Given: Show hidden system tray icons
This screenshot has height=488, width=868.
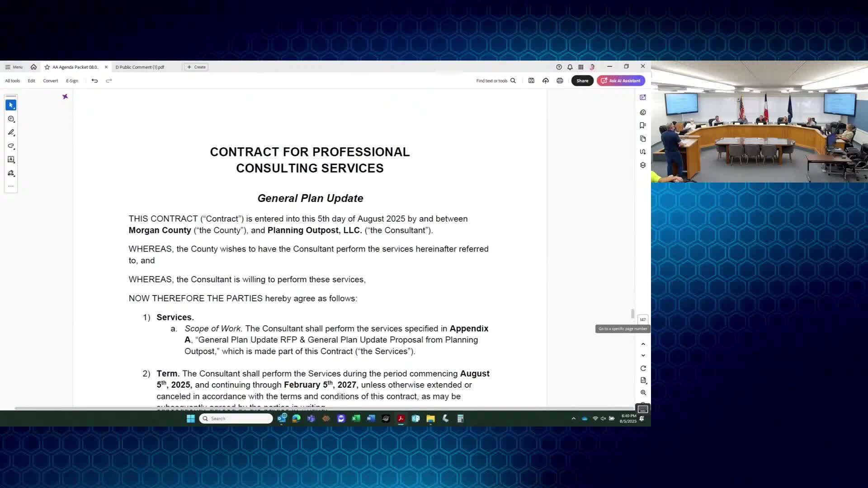Looking at the screenshot, I should click(x=573, y=418).
